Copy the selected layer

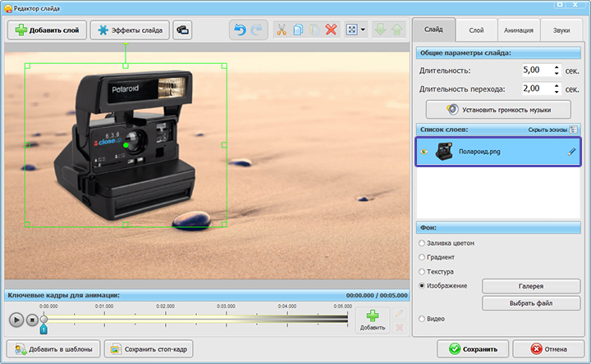[298, 30]
